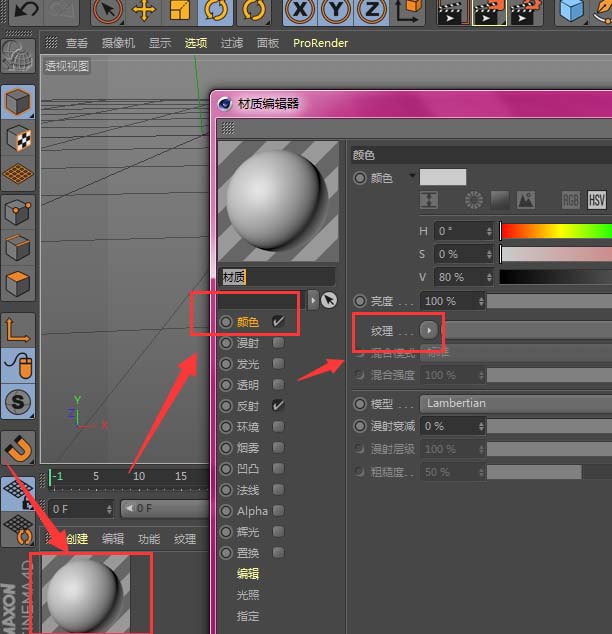612x634 pixels.
Task: Enable the Axis mode L-shaped icon
Action: click(18, 330)
